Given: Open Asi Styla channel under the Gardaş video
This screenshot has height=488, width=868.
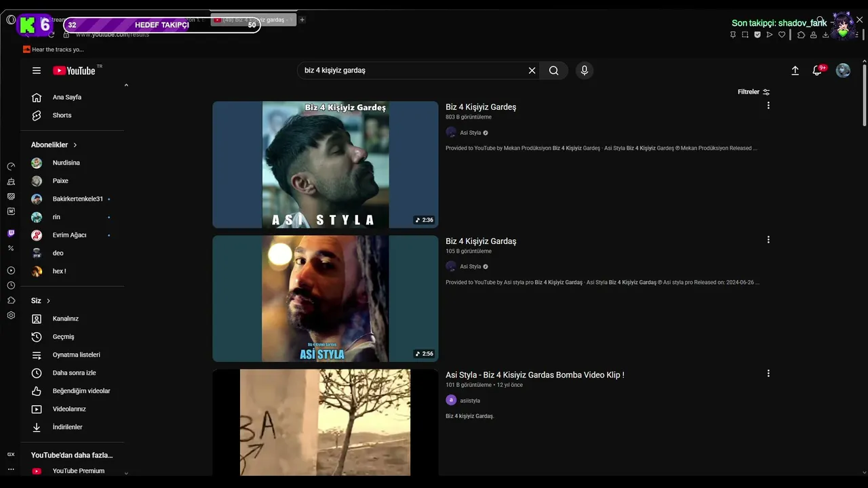Looking at the screenshot, I should 470,267.
